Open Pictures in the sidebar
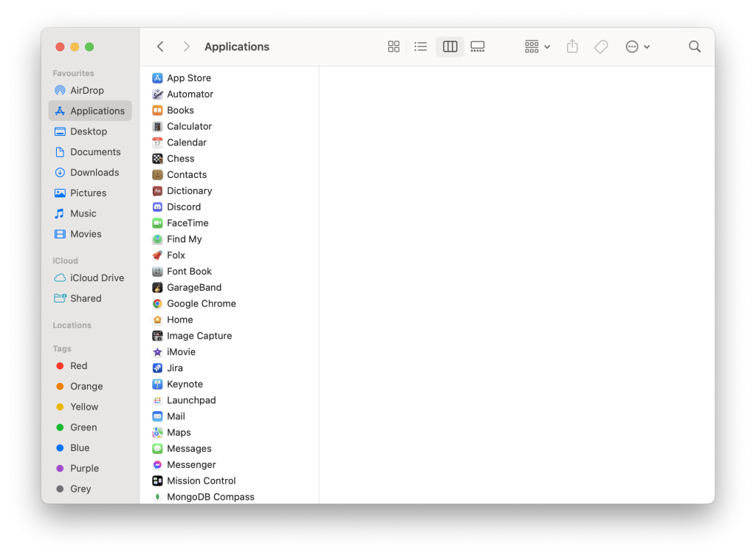 89,193
